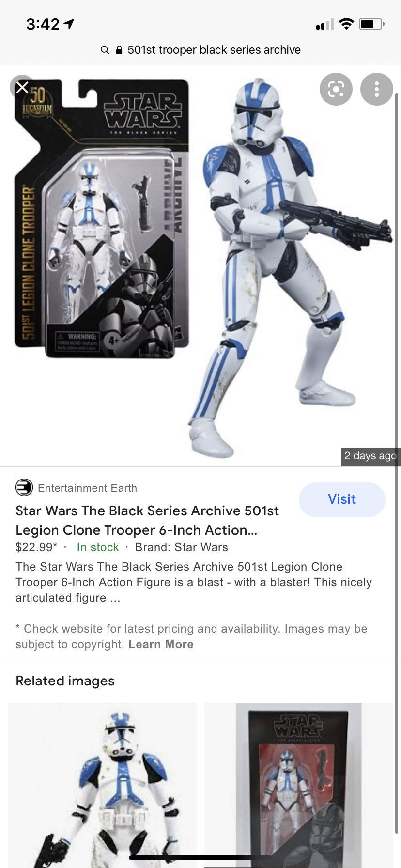
Task: Tap the iOS home indicator bar
Action: pyautogui.click(x=200, y=857)
